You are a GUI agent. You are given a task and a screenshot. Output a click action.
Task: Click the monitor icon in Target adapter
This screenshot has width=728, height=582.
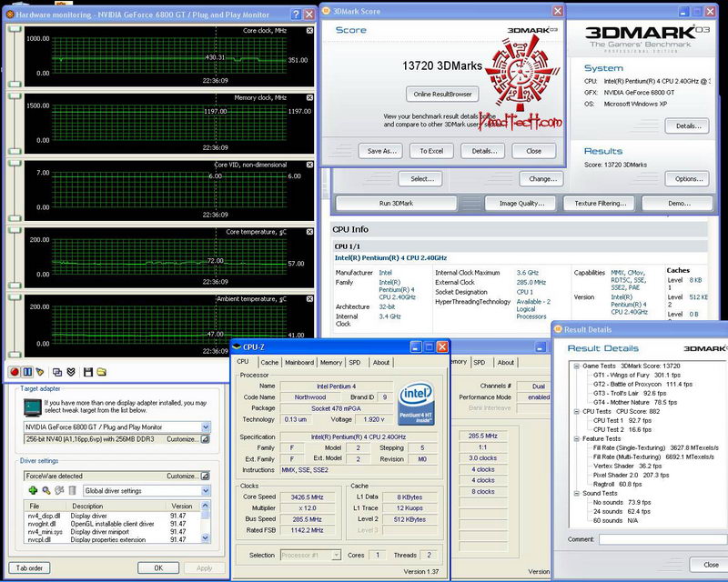tap(32, 407)
